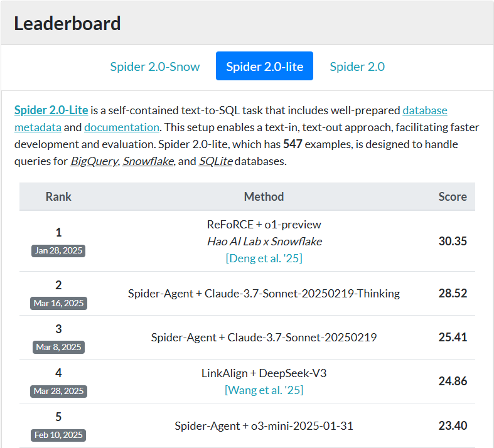Click the bold Spider 2.0-Lite link

coord(51,110)
